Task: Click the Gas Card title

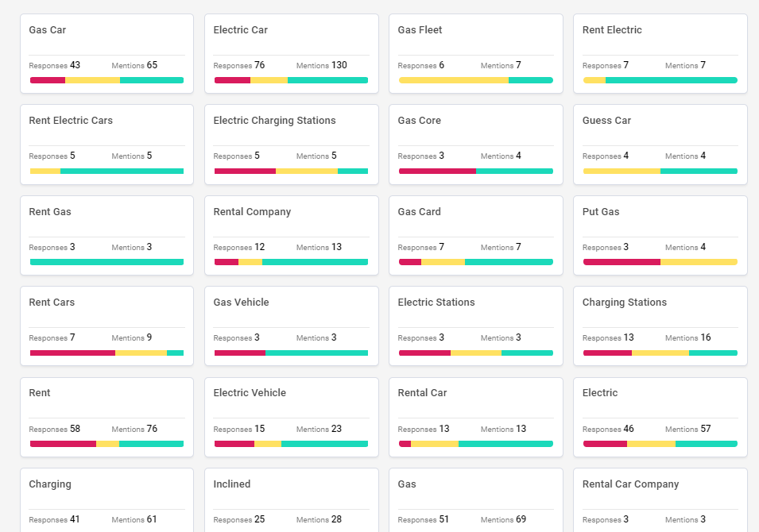Action: click(419, 212)
